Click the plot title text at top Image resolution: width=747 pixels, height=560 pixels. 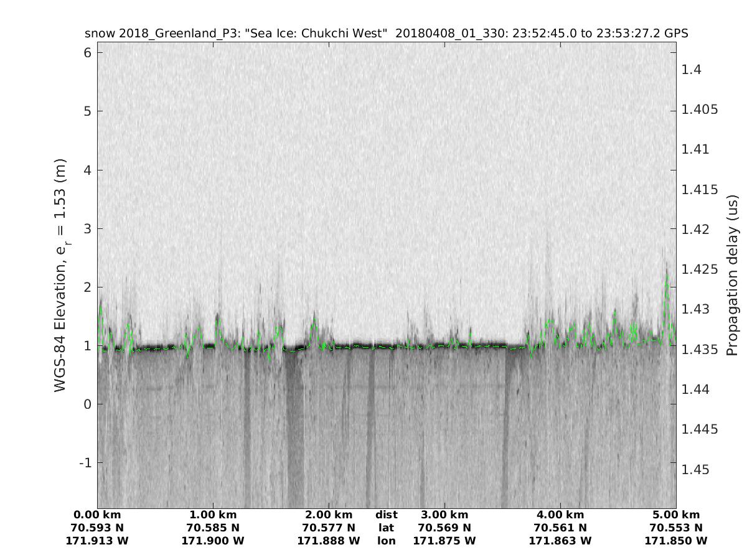(x=386, y=34)
